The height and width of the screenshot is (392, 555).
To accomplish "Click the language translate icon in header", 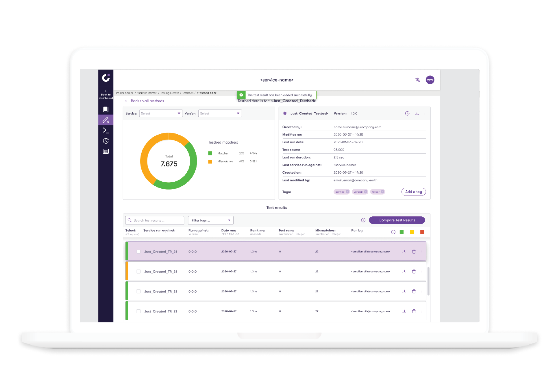I will coord(418,80).
